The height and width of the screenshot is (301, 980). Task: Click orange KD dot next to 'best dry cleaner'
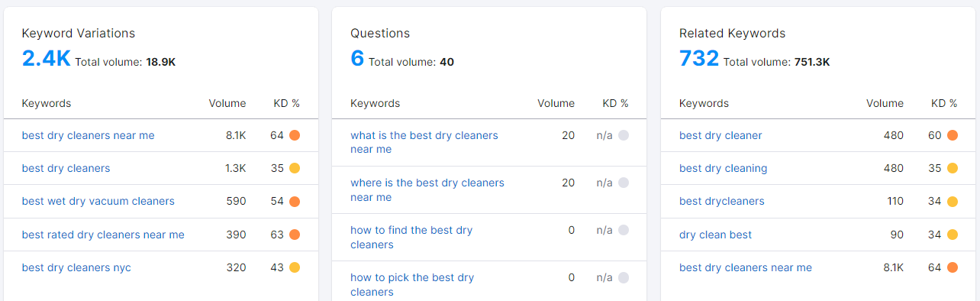coord(952,135)
